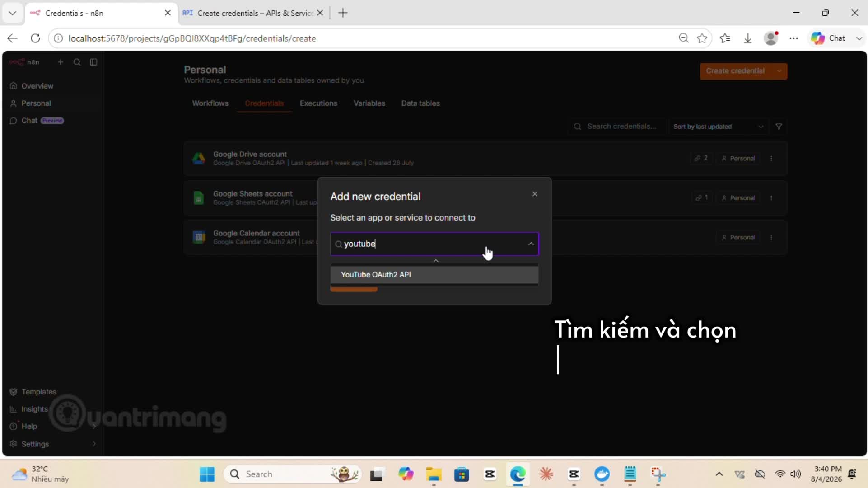
Task: Open Google Sheets account more options menu
Action: click(x=771, y=198)
